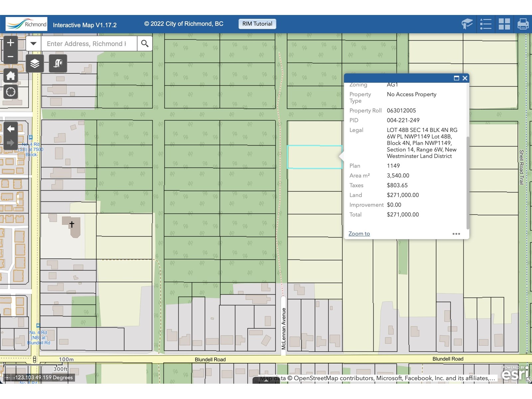Activate the find-my-location crosshair icon

point(10,92)
